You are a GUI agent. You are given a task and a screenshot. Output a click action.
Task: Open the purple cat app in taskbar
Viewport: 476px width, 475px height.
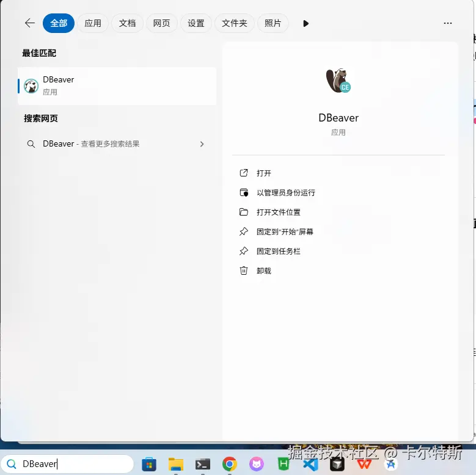257,464
